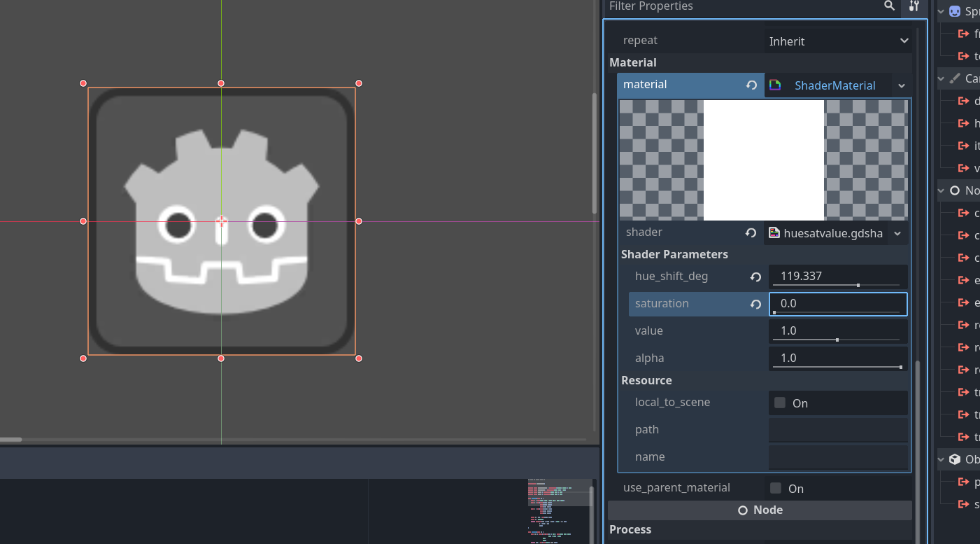The width and height of the screenshot is (980, 544).
Task: Click the Resource name field
Action: [838, 457]
